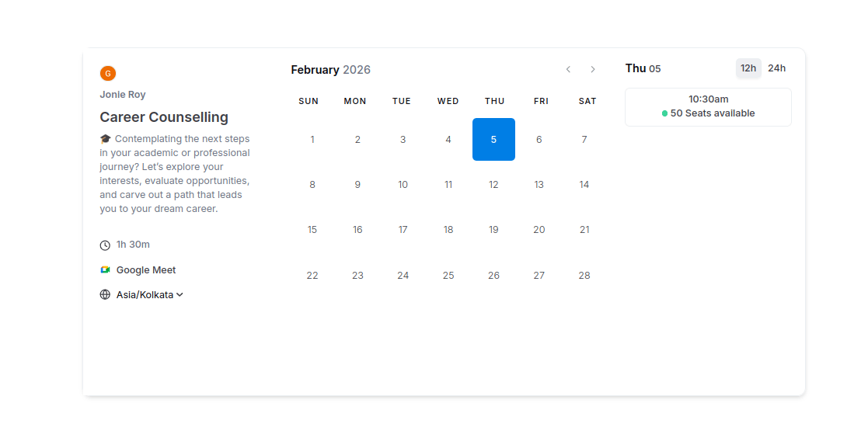The width and height of the screenshot is (868, 424).
Task: Pick February 1 date
Action: [312, 140]
